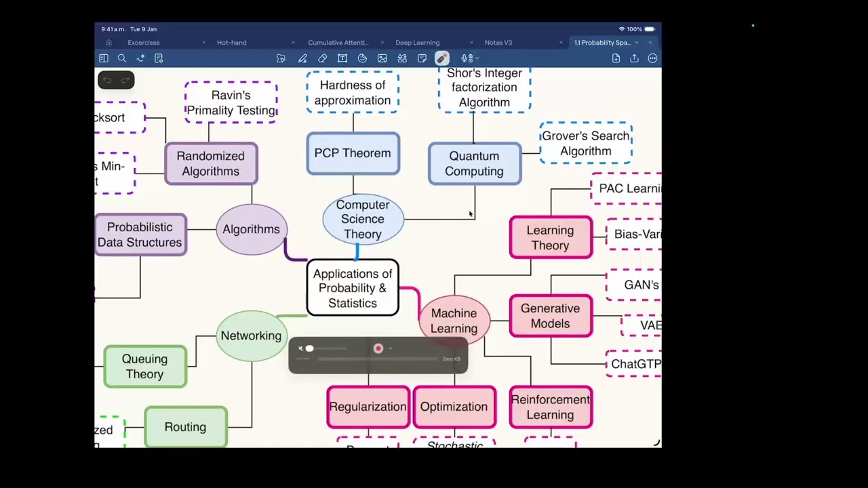
Task: Switch to the Excercises tab
Action: pos(144,43)
